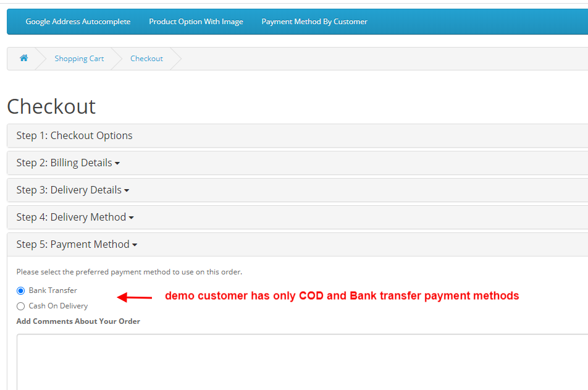Open Step 1: Checkout Options section

pyautogui.click(x=74, y=135)
